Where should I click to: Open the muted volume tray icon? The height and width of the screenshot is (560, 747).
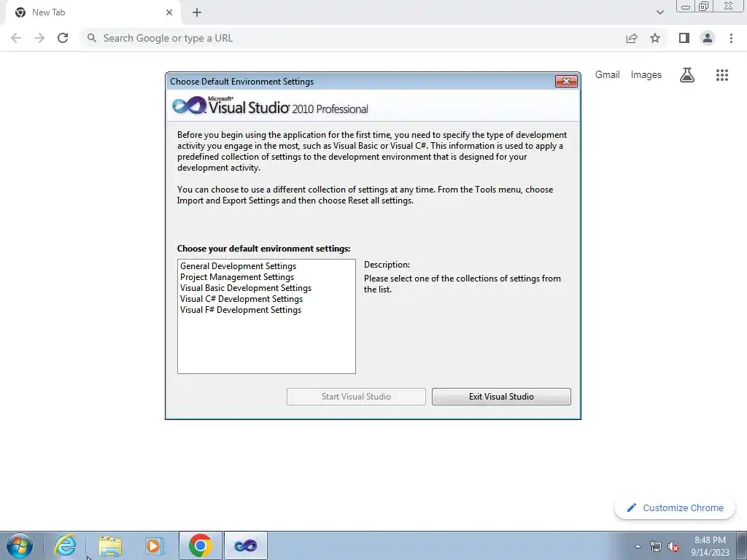pyautogui.click(x=673, y=546)
